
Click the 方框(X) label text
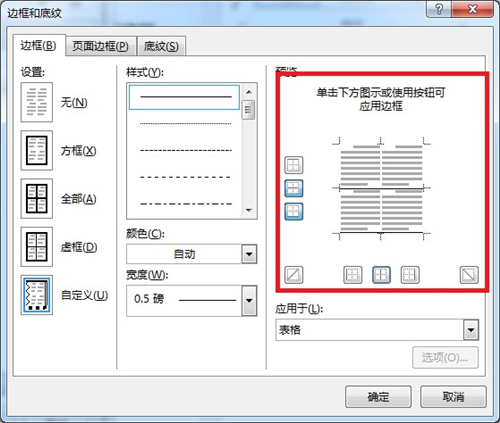78,151
